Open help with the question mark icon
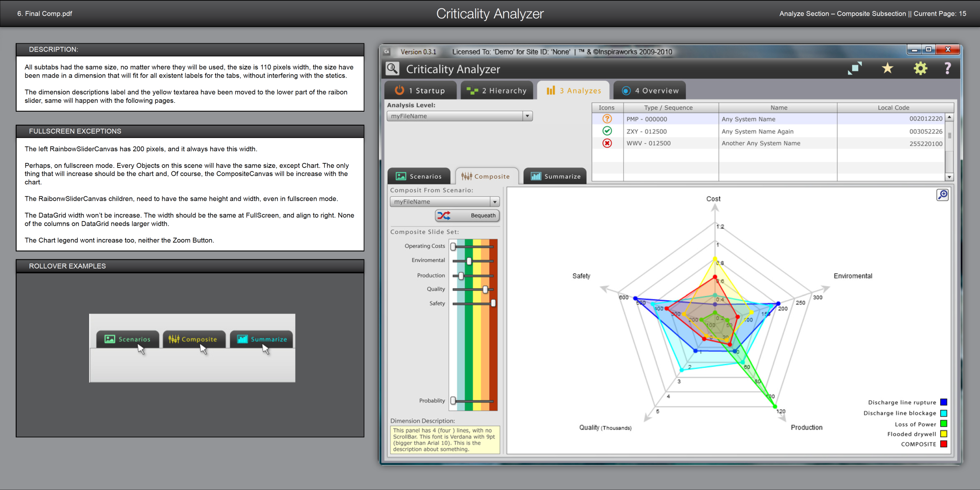The width and height of the screenshot is (980, 490). click(947, 68)
